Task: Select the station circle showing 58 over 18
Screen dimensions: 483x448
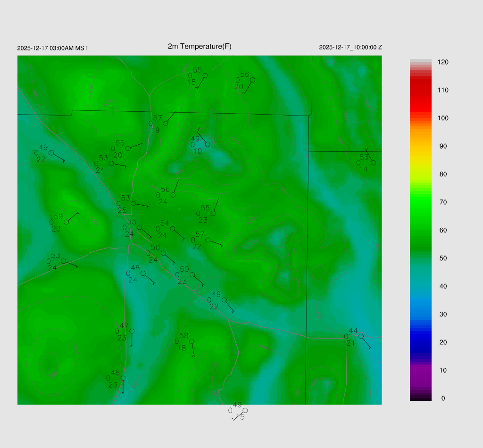Action: click(x=192, y=341)
